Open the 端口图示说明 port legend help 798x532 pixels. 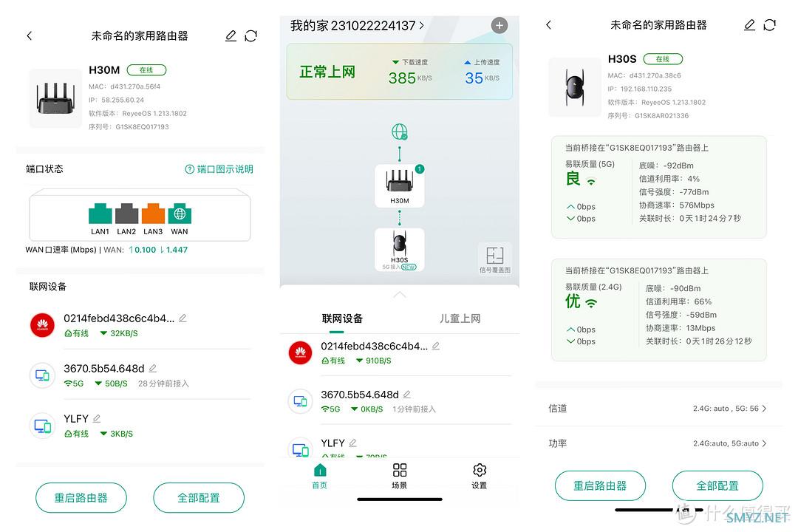(219, 169)
